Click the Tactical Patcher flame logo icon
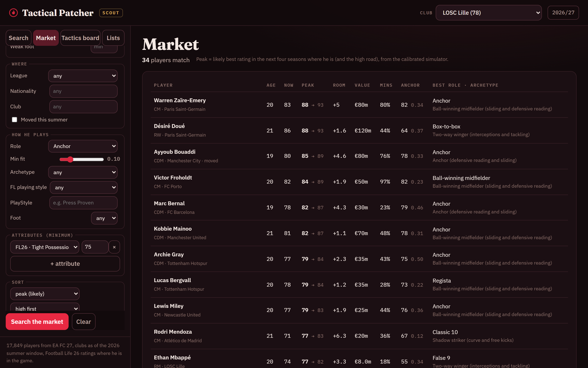The width and height of the screenshot is (588, 368). coord(13,13)
